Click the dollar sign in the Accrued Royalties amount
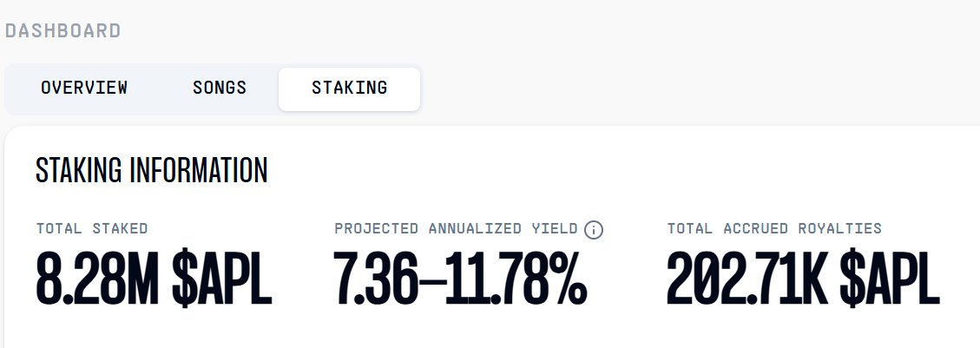The width and height of the screenshot is (980, 348). click(x=852, y=279)
